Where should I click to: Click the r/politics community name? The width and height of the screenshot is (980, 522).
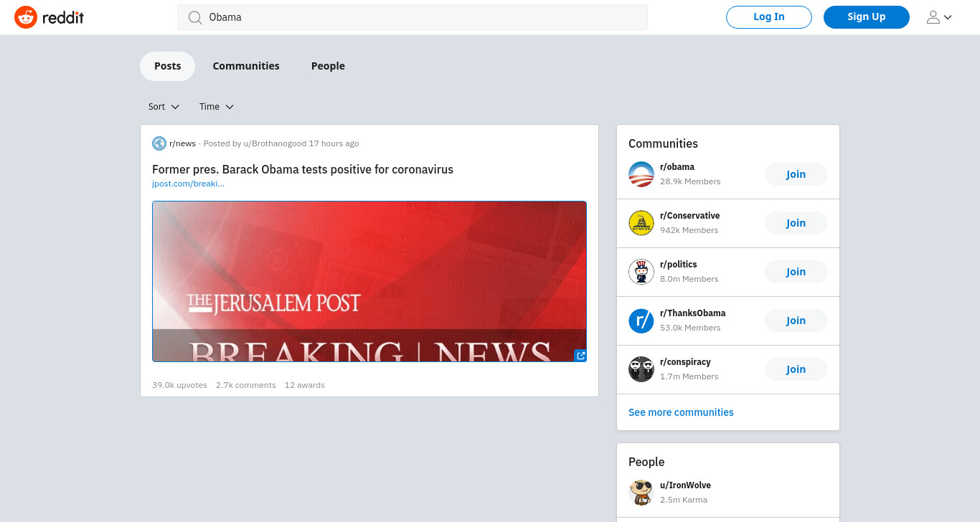coord(679,265)
